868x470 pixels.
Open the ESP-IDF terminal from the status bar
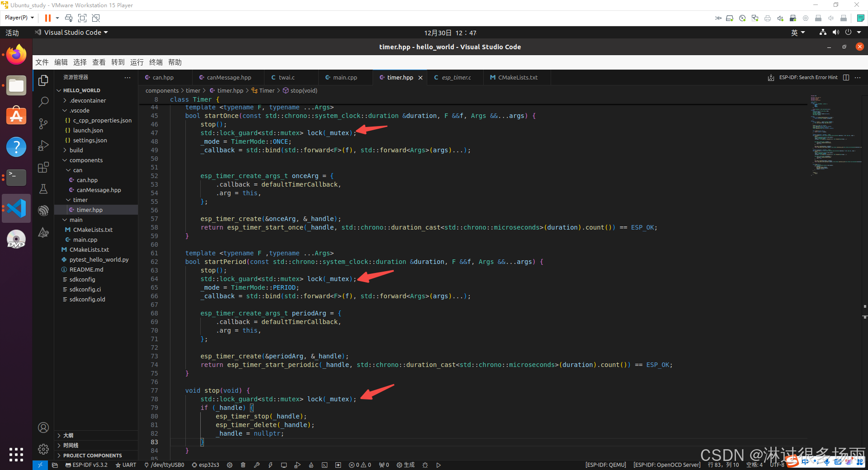click(325, 465)
